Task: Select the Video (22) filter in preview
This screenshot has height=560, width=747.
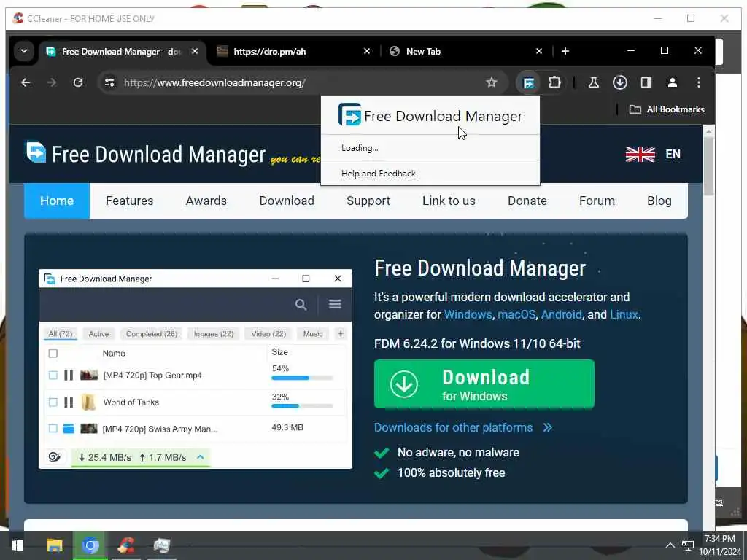Action: coord(268,334)
